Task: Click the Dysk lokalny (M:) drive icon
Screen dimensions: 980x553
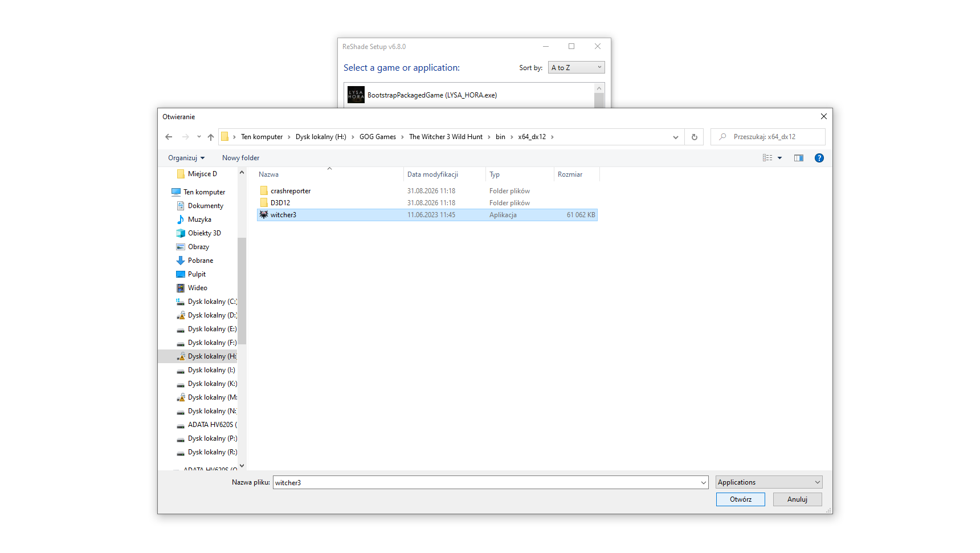Action: 181,397
